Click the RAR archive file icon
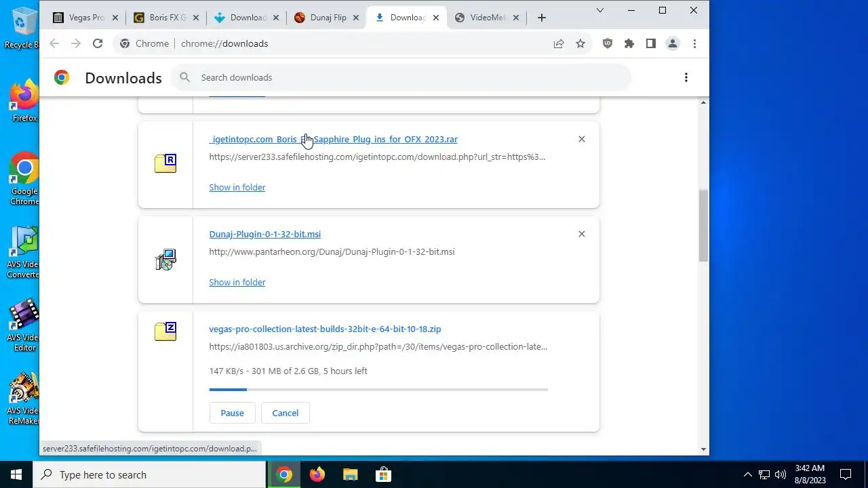 pyautogui.click(x=165, y=163)
